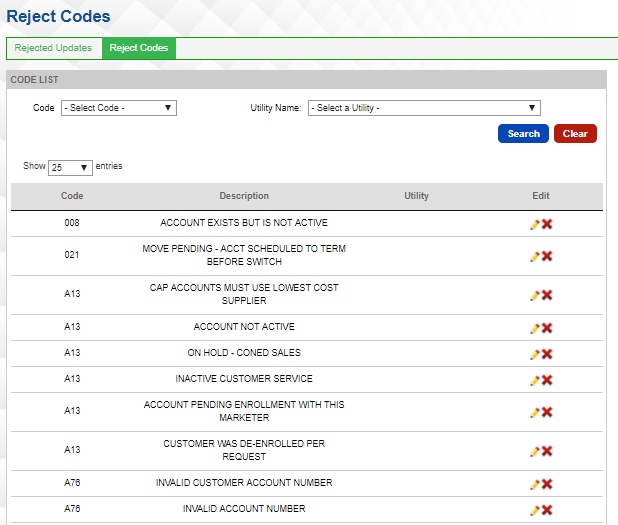This screenshot has width=618, height=525.
Task: Delete the ACCOUNT NOT ACTIVE row
Action: (547, 328)
